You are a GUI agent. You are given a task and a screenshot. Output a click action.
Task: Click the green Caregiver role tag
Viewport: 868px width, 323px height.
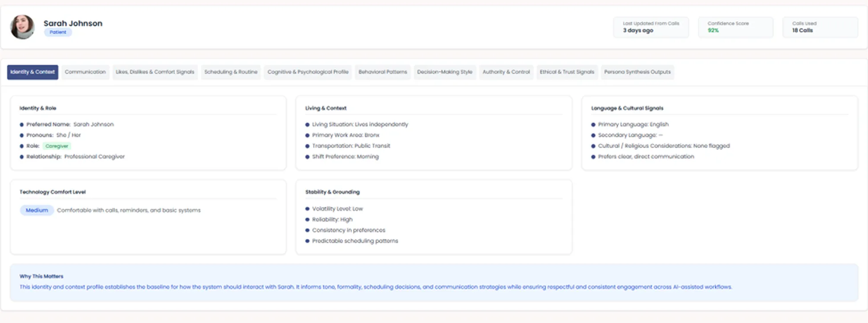[x=57, y=146]
